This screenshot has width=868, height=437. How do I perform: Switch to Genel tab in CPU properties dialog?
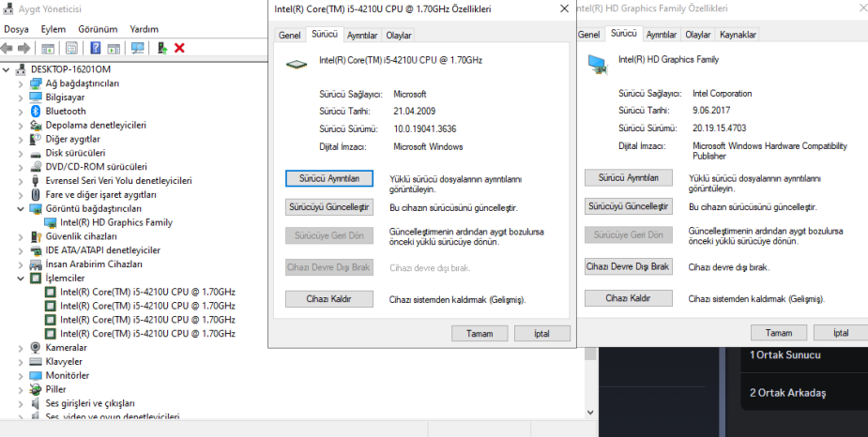point(290,35)
